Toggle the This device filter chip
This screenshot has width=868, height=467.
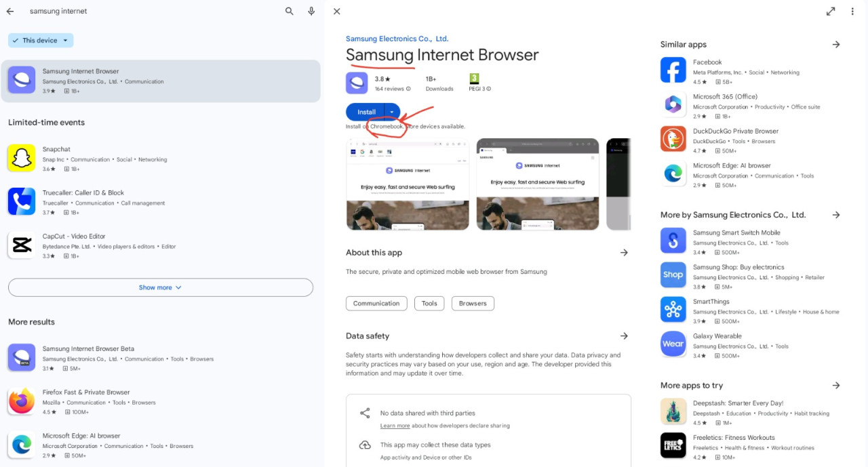[41, 41]
